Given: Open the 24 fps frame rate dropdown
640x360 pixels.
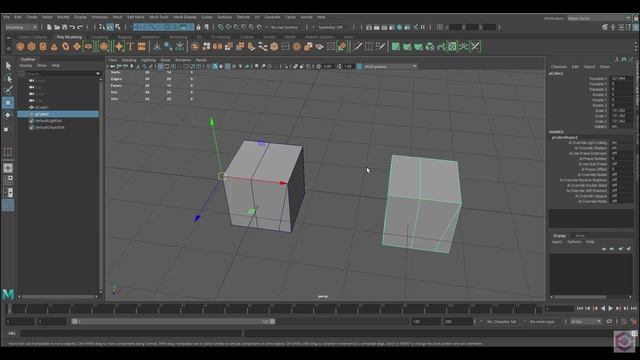Looking at the screenshot, I should tap(586, 322).
